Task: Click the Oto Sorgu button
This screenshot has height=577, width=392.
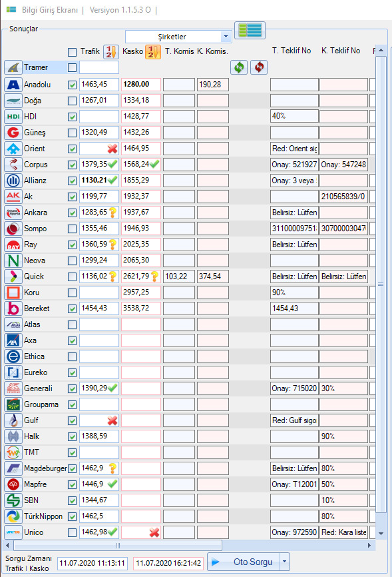Action: [x=244, y=562]
